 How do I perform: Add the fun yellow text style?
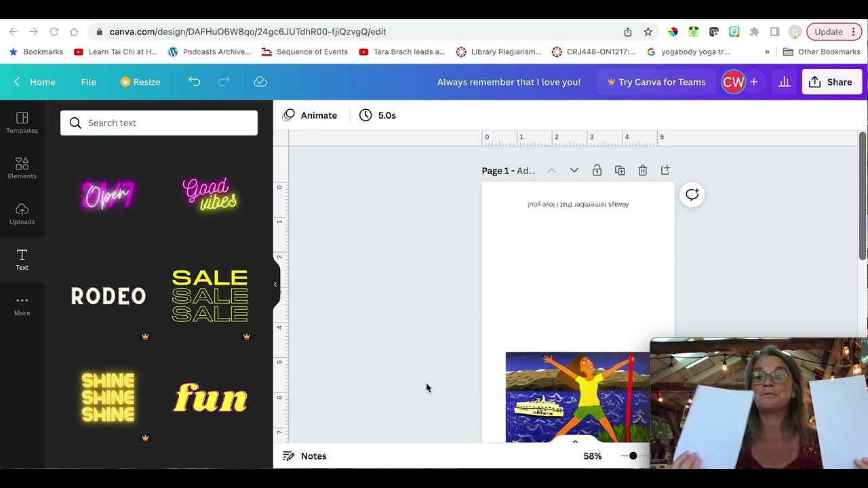point(210,398)
